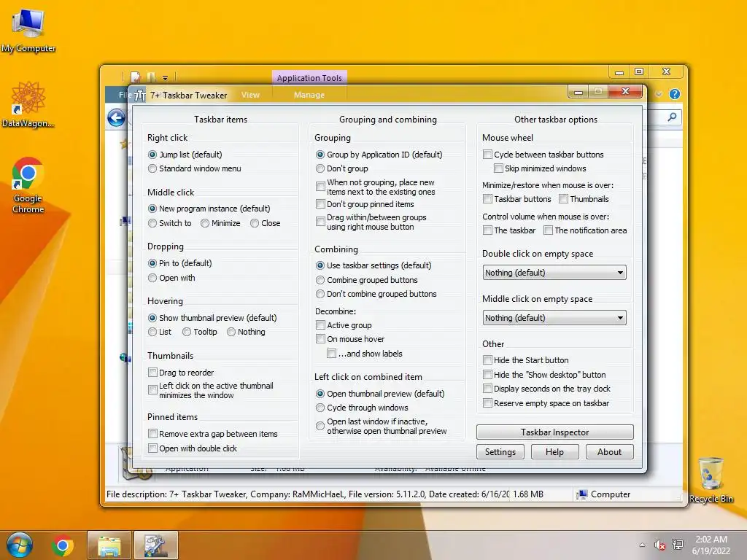This screenshot has height=560, width=747.
Task: Check Don't group pinned items
Action: 365,204
